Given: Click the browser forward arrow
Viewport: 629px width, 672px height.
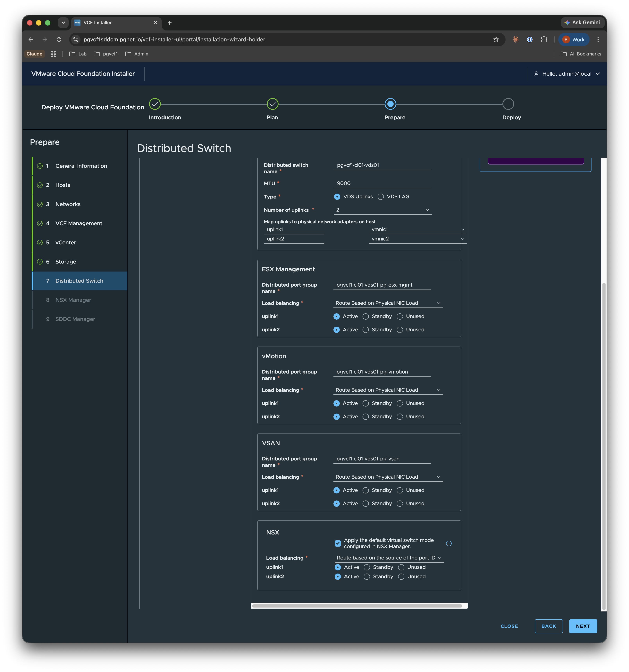Looking at the screenshot, I should 45,39.
